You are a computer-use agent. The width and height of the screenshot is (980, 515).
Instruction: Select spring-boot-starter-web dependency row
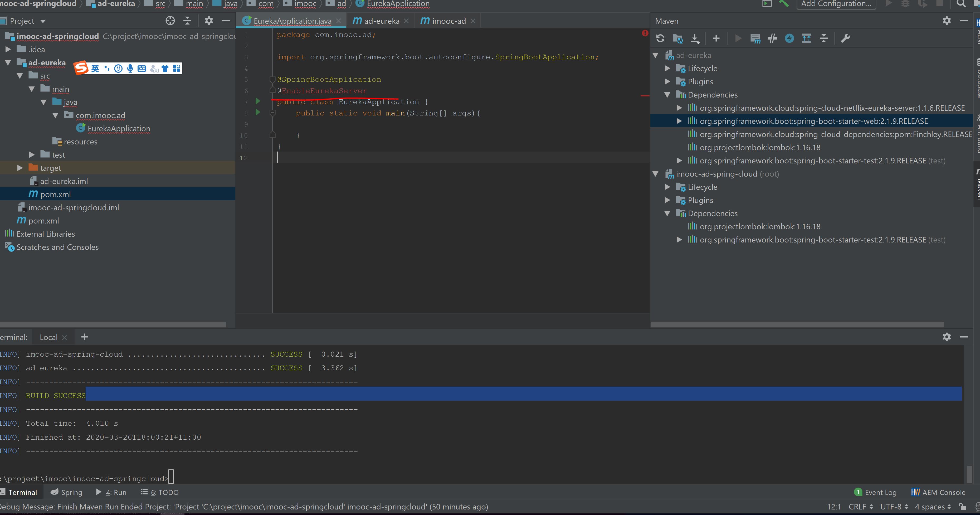pyautogui.click(x=811, y=121)
